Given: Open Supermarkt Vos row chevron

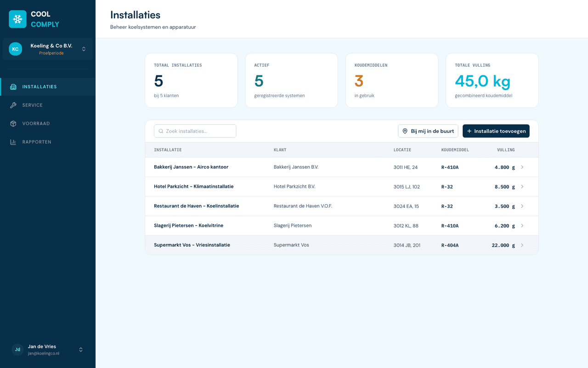Looking at the screenshot, I should 522,245.
